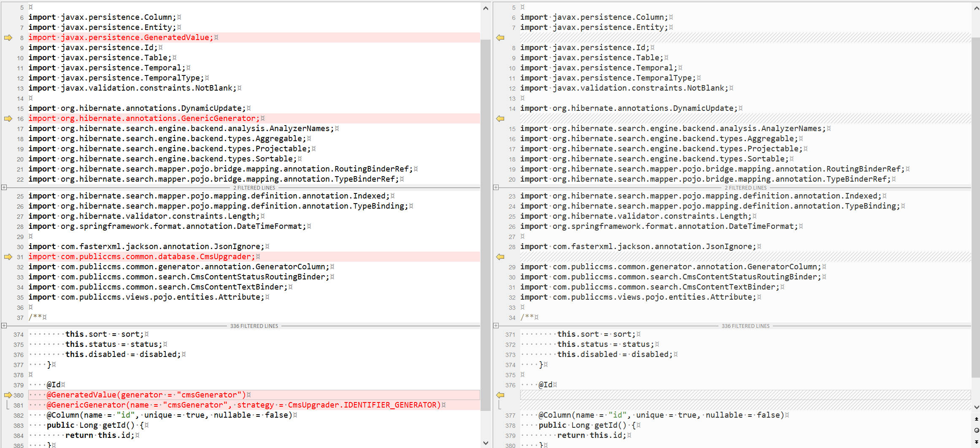Jump to previous difference with double-up arrow
The height and width of the screenshot is (448, 980).
[x=976, y=419]
